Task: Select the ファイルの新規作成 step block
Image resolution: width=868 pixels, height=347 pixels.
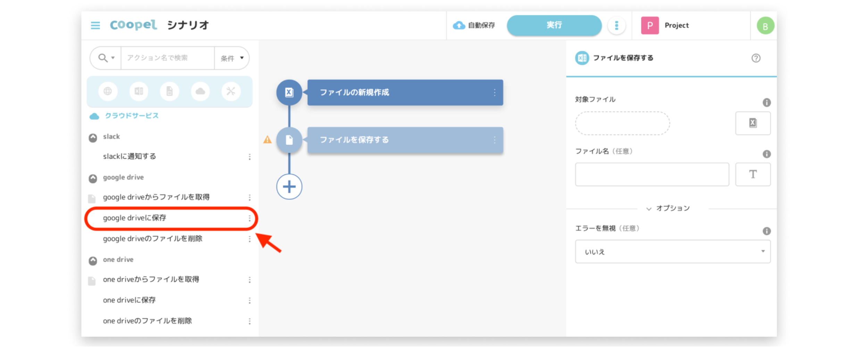Action: pos(405,92)
